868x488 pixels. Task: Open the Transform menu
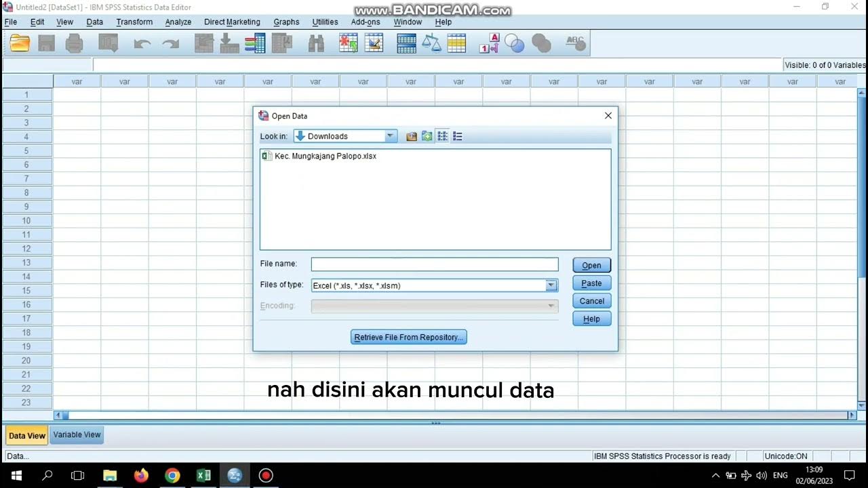[x=134, y=22]
